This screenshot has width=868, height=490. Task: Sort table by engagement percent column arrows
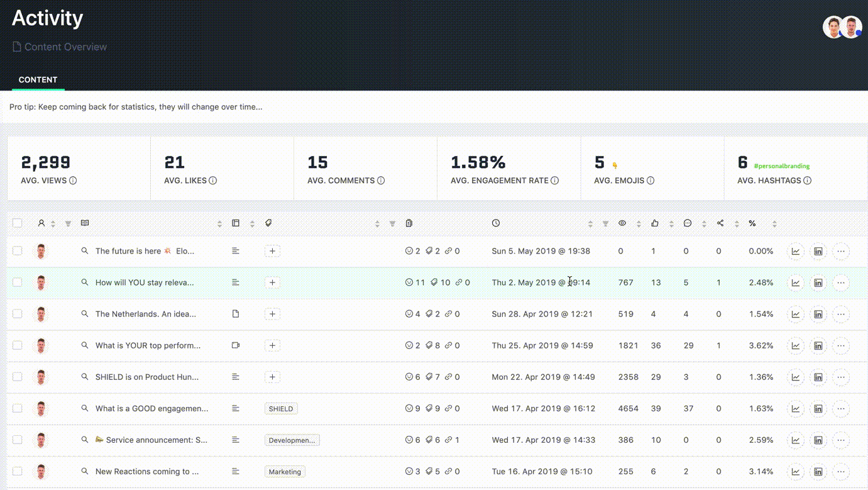(x=774, y=224)
